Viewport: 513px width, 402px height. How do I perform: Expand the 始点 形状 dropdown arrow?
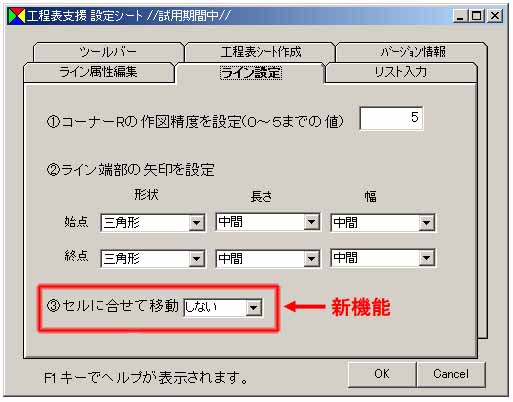tap(196, 223)
